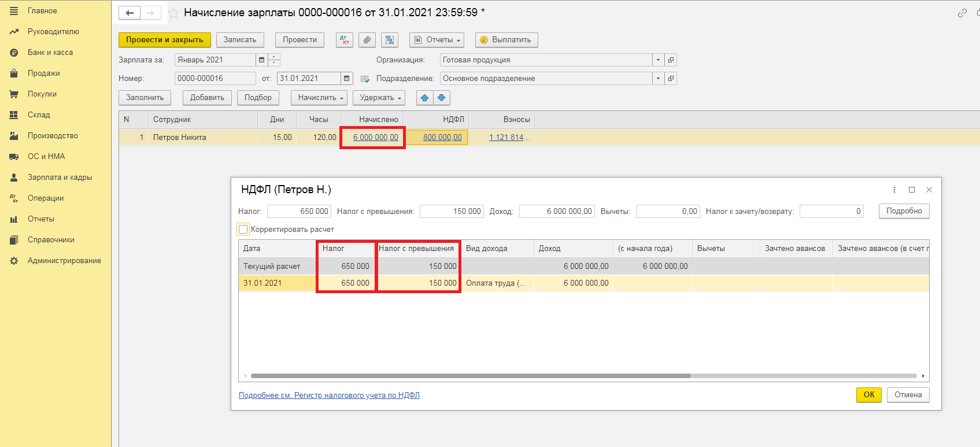The height and width of the screenshot is (447, 980).
Task: Add document to favorites with star icon
Action: coord(173,13)
